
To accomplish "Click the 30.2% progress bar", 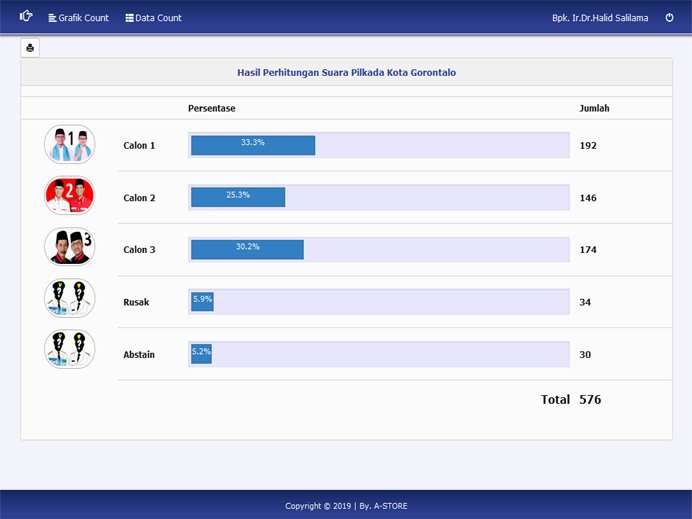I will (x=247, y=249).
